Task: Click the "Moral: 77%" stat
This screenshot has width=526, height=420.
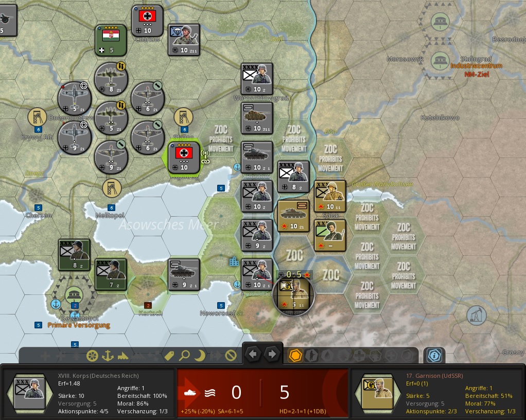Action: [x=480, y=404]
